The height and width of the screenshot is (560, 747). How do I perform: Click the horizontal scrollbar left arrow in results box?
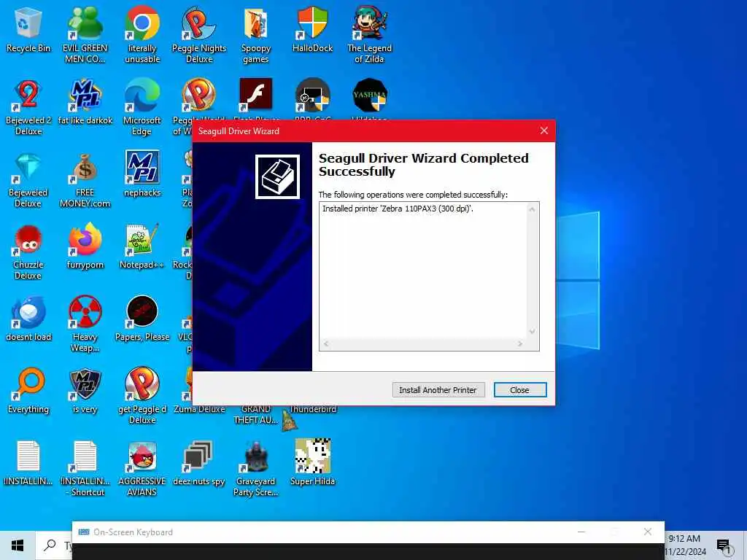click(326, 344)
